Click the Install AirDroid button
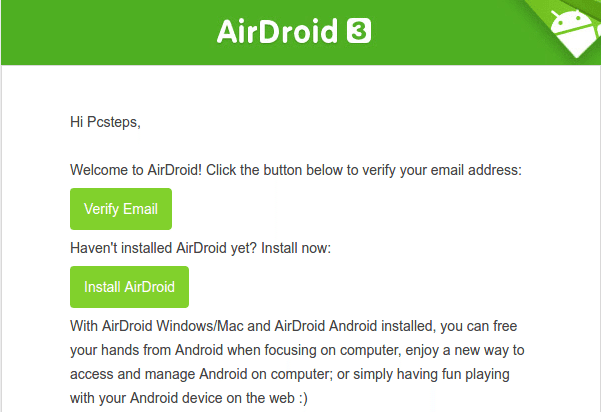This screenshot has width=601, height=412. click(129, 287)
